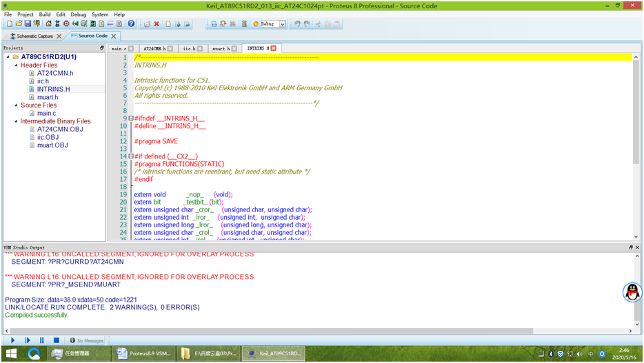Close the INTRINS.H editor tab
Image resolution: width=644 pixels, height=363 pixels.
click(x=274, y=48)
